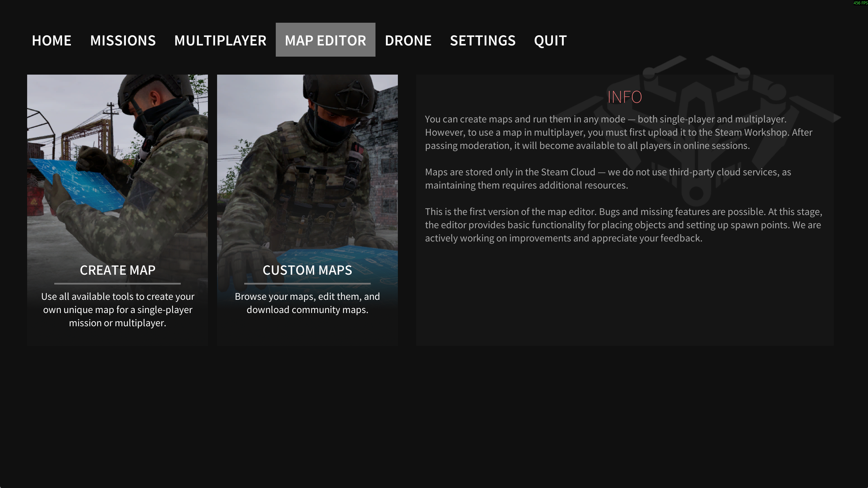Click the Steam Workshop upload paragraph

[x=618, y=132]
